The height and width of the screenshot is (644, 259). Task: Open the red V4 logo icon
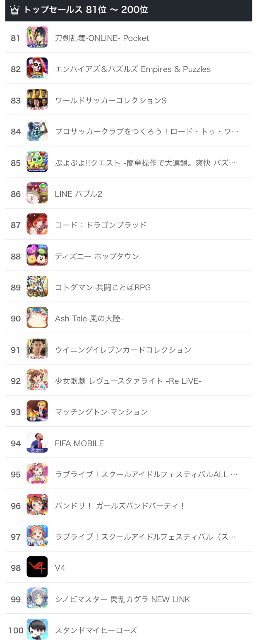[x=37, y=567]
